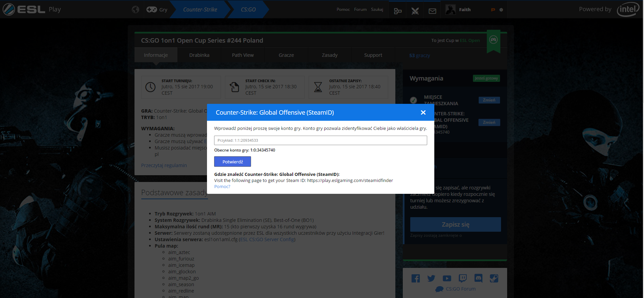Select the CS:GO breadcrumb
This screenshot has height=298, width=644.
click(248, 9)
